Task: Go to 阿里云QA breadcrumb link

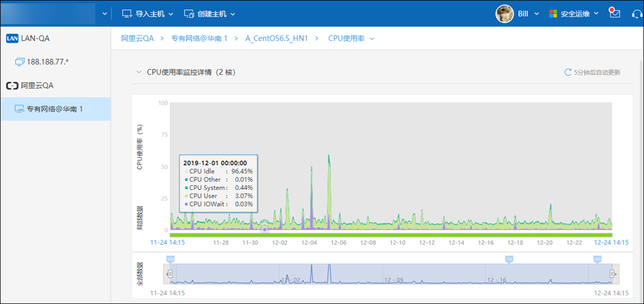Action: click(137, 38)
